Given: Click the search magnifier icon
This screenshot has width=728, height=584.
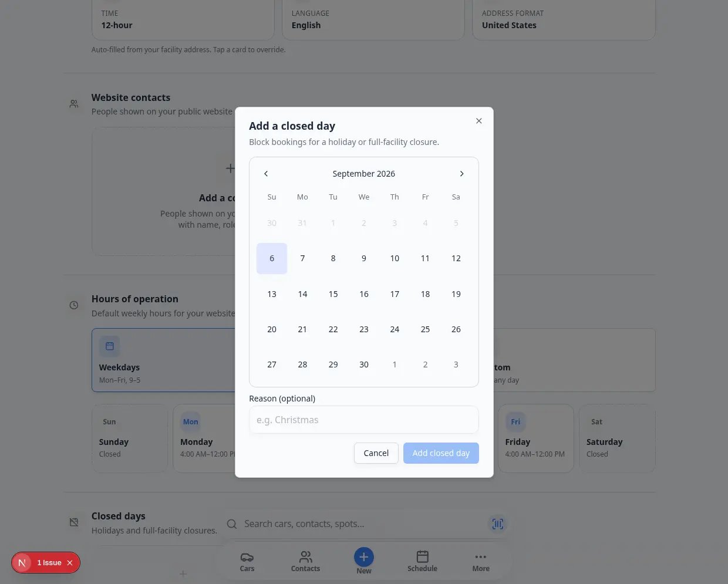Looking at the screenshot, I should 232,524.
